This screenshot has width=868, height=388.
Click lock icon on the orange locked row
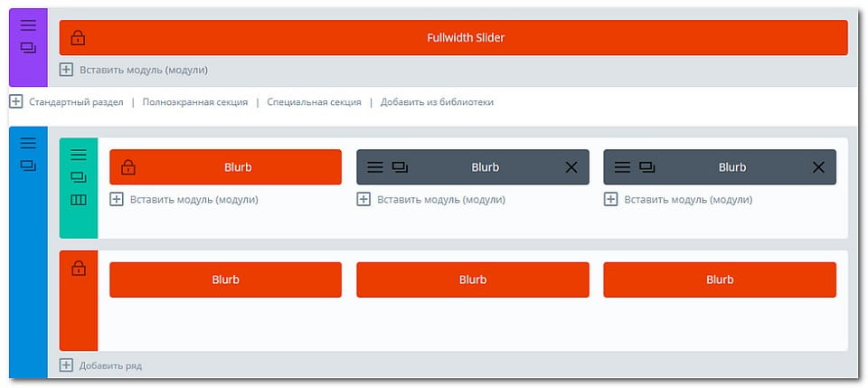79,269
